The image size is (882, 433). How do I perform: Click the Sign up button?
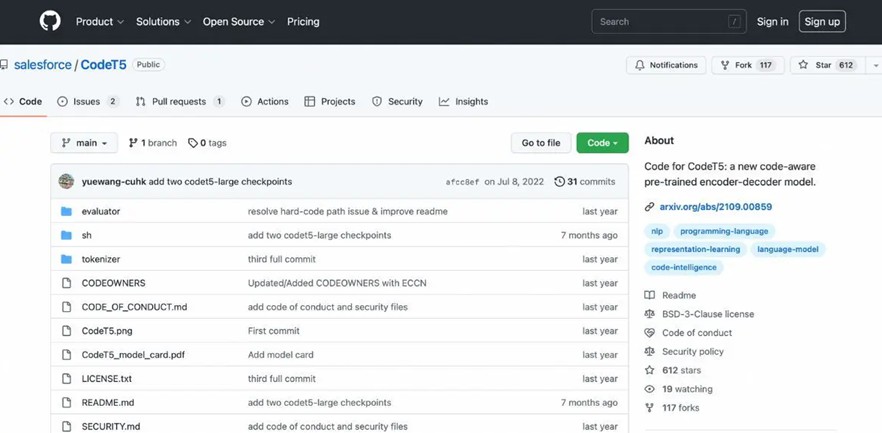point(822,21)
